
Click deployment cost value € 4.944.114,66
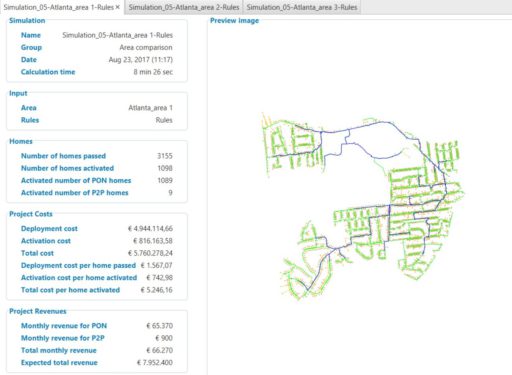point(150,229)
